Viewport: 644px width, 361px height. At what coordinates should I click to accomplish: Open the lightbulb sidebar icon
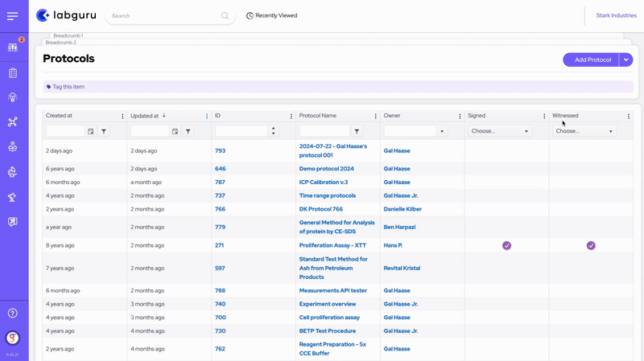click(13, 97)
